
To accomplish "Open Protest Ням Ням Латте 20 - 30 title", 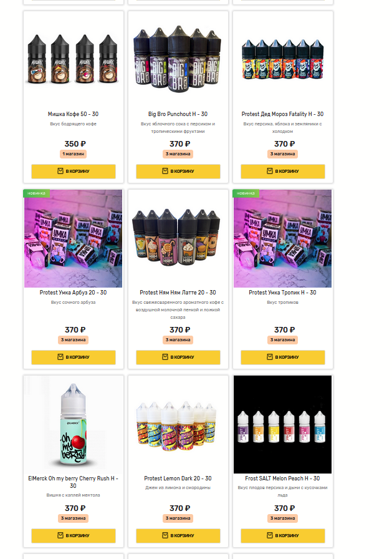I will click(x=178, y=293).
